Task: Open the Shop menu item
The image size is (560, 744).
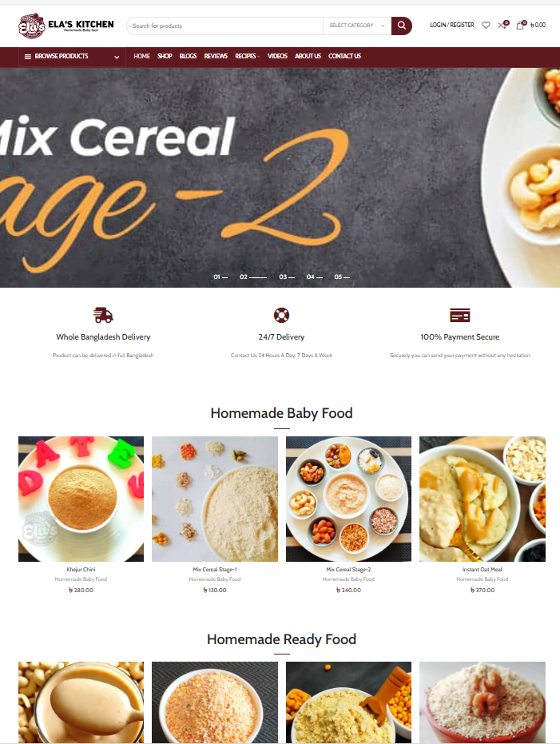Action: (165, 56)
